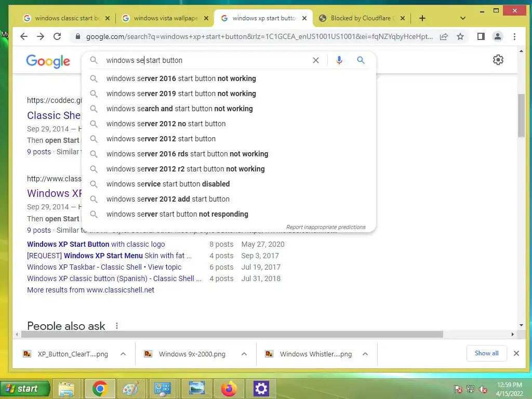This screenshot has height=399, width=532.
Task: Close the 'windows vista wallpaper' tab
Action: pyautogui.click(x=206, y=18)
